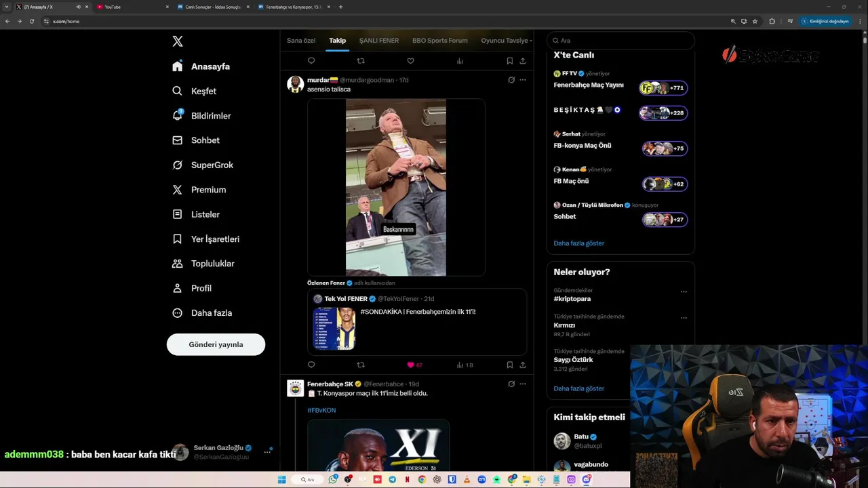Go to Anasayfa in the sidebar
The image size is (868, 488).
coord(201,66)
